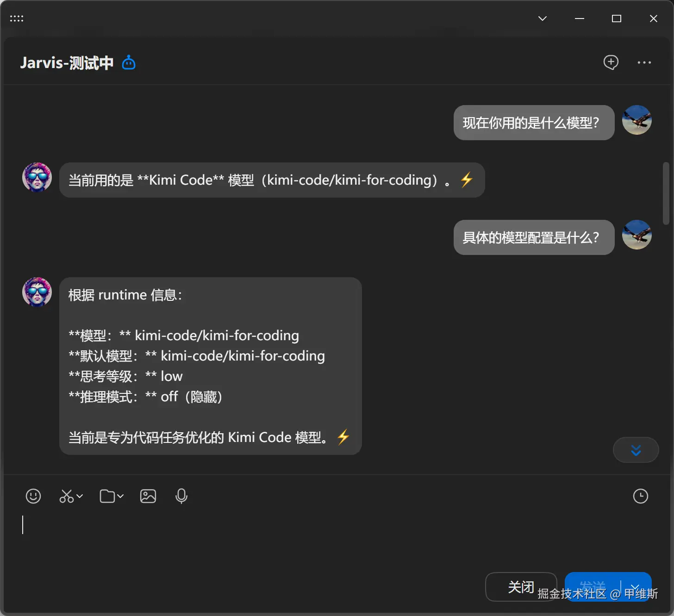Click the scissors screenshot tool

pos(66,496)
